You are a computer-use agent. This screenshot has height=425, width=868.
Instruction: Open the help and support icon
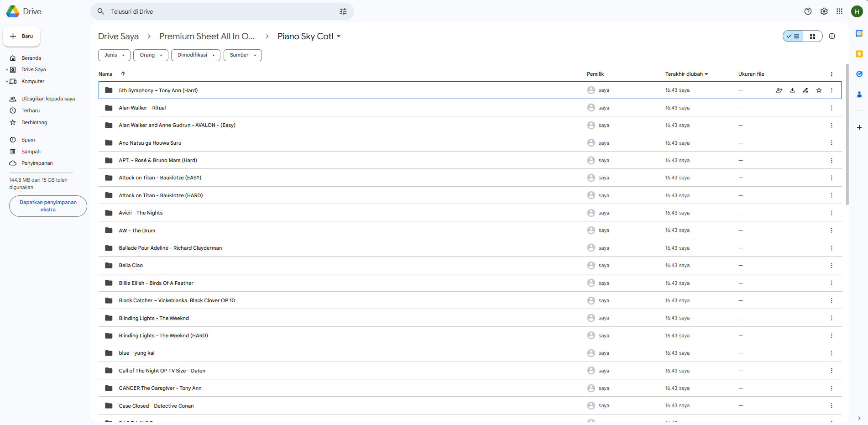point(808,11)
